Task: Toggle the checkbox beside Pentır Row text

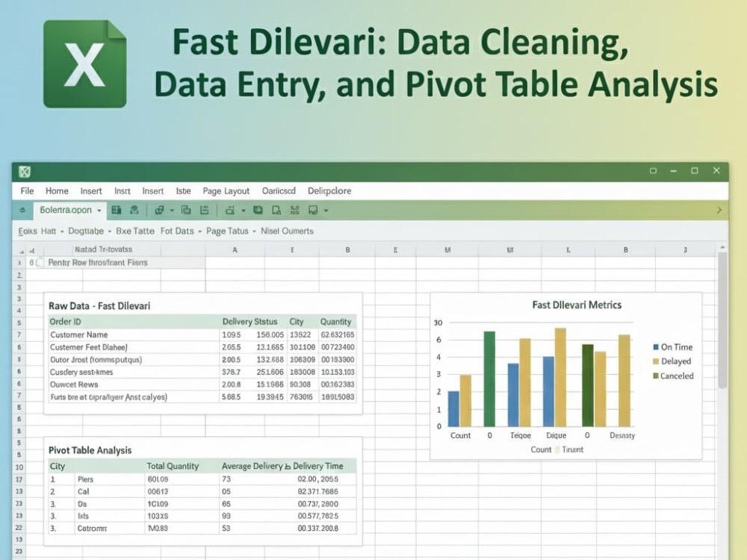Action: click(x=40, y=262)
